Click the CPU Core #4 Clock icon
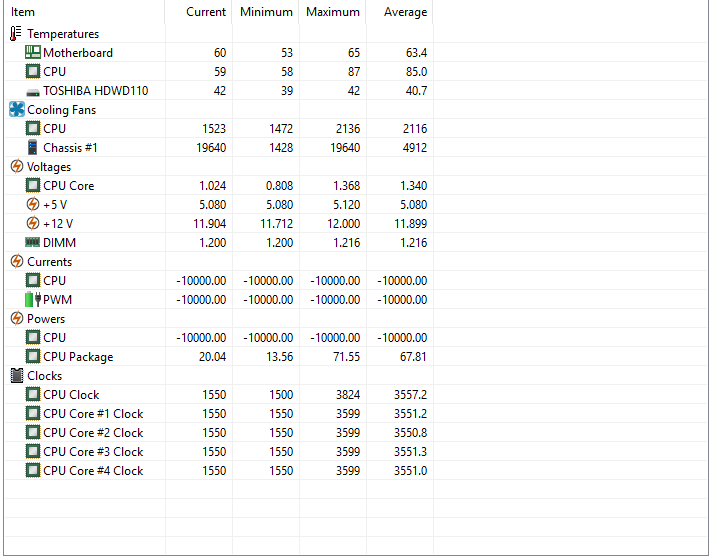 coord(33,471)
